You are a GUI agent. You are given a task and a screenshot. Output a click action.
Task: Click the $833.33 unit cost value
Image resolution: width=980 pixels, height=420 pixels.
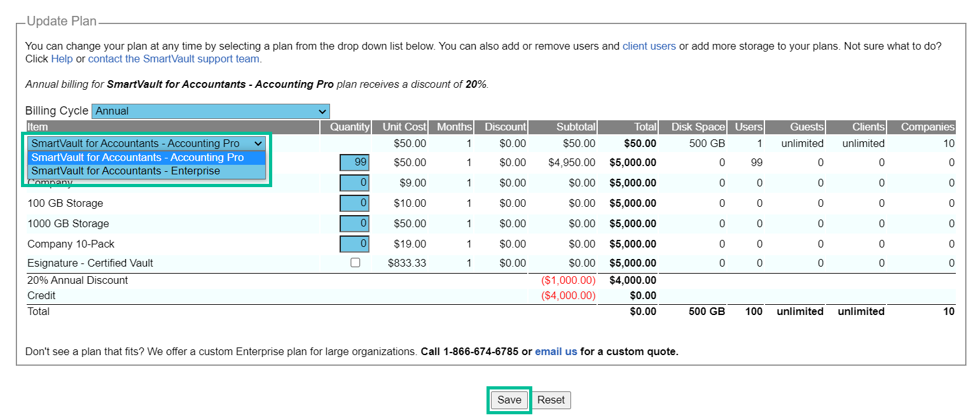click(407, 263)
